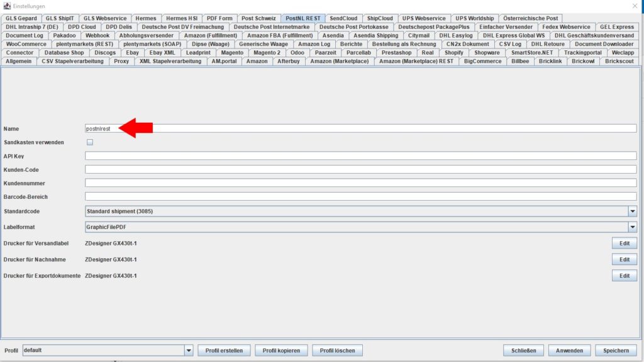Image resolution: width=644 pixels, height=362 pixels.
Task: Open the Standardcode dropdown arrow
Action: (632, 211)
